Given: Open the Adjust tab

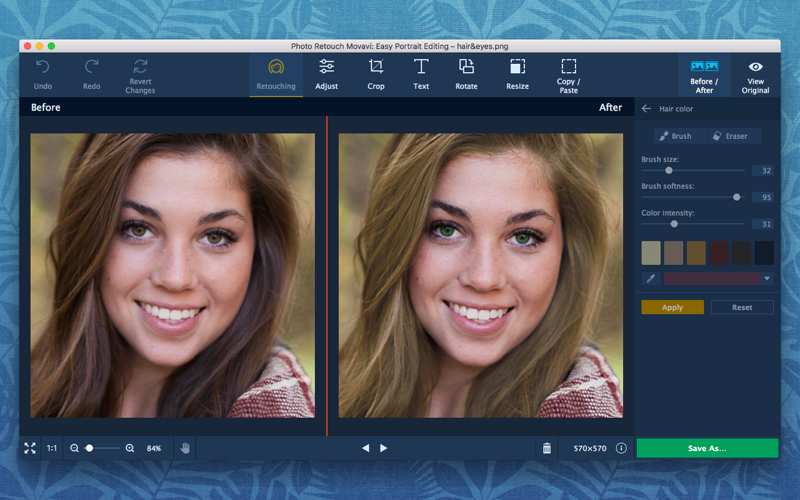Looking at the screenshot, I should pos(327,75).
